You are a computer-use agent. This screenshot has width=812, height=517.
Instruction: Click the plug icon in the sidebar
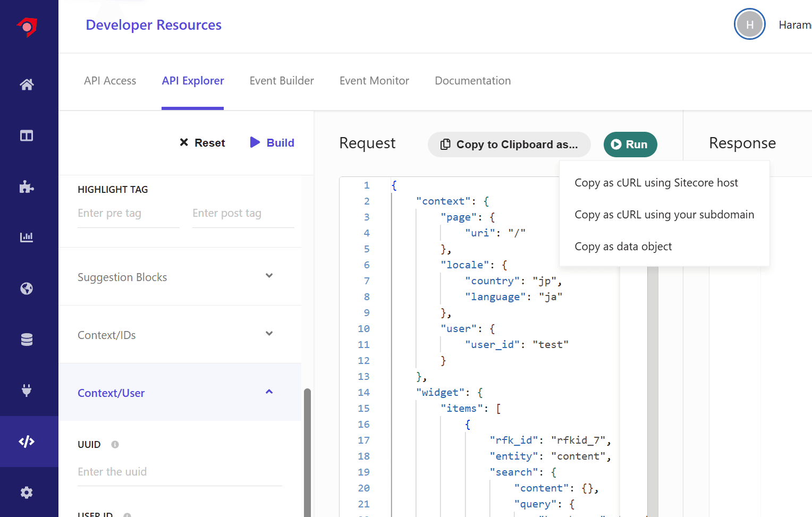(x=27, y=391)
